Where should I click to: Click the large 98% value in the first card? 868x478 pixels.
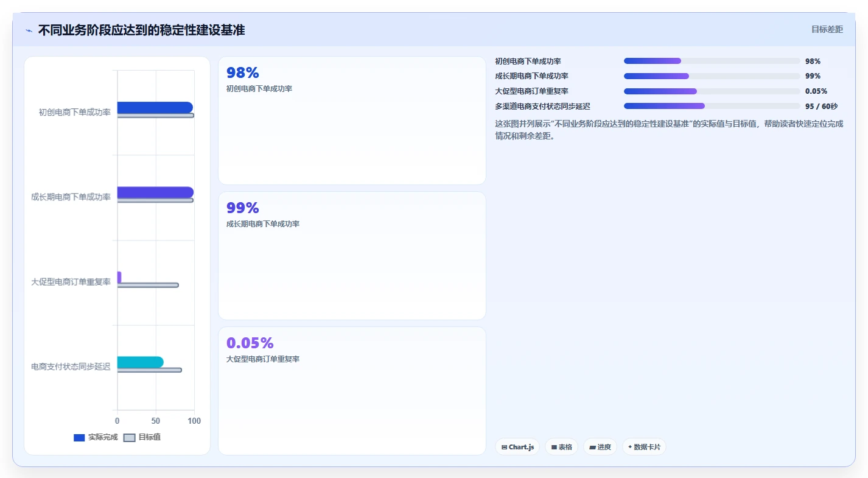click(243, 73)
